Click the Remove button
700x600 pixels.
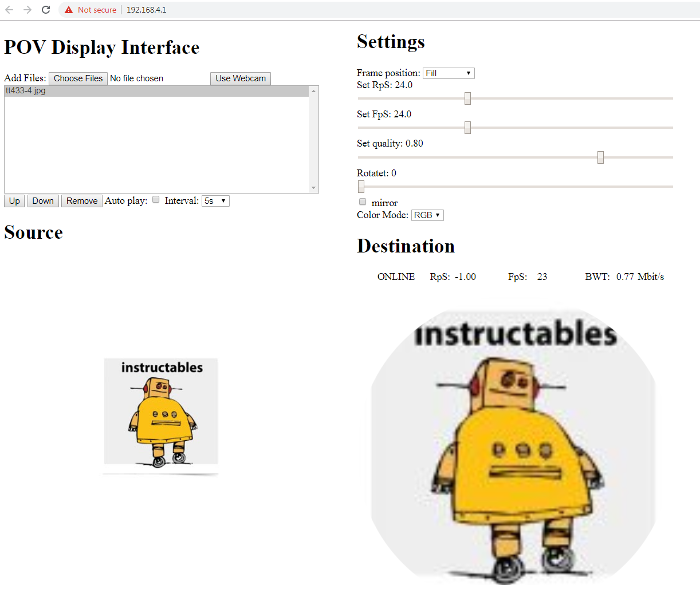click(81, 200)
